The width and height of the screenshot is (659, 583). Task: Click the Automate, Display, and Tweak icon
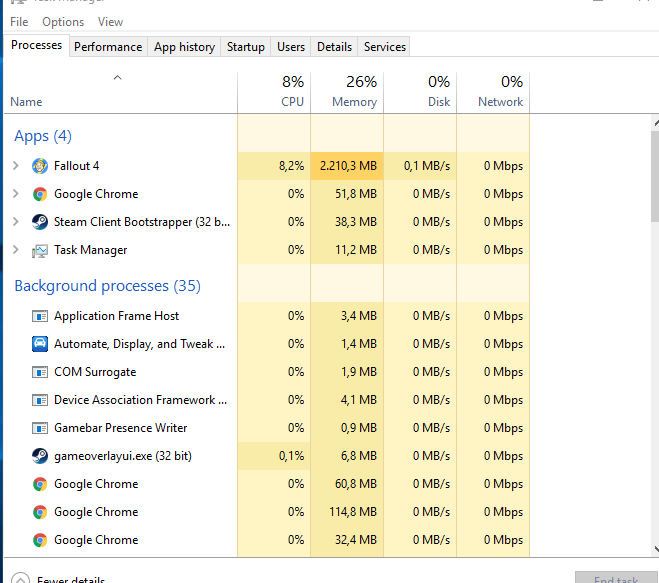coord(40,344)
